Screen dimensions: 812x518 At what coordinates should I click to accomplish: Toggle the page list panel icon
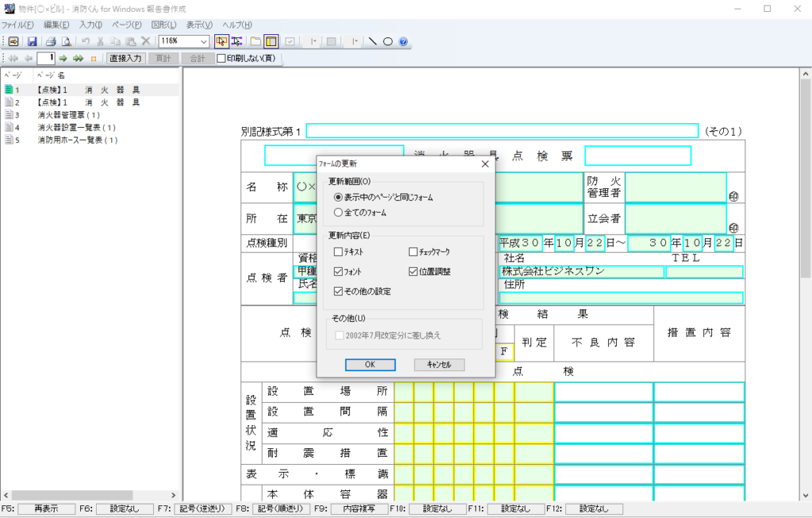coord(271,41)
